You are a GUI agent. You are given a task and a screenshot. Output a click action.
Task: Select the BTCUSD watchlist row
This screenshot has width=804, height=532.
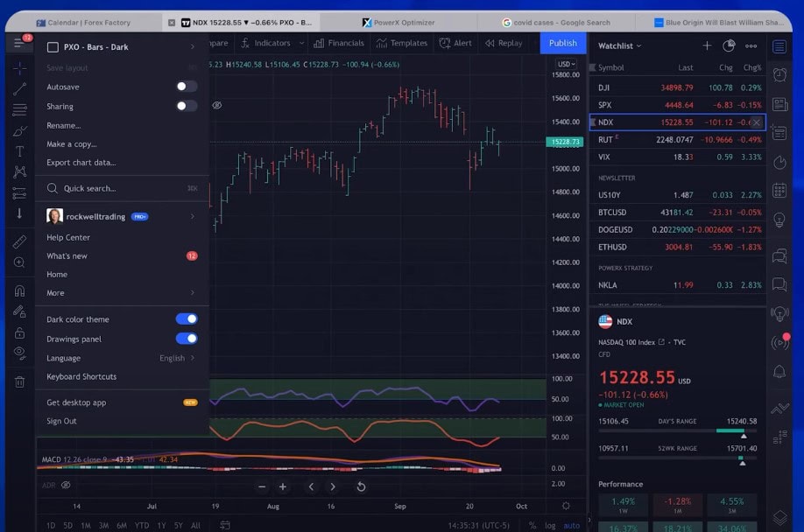coord(679,213)
